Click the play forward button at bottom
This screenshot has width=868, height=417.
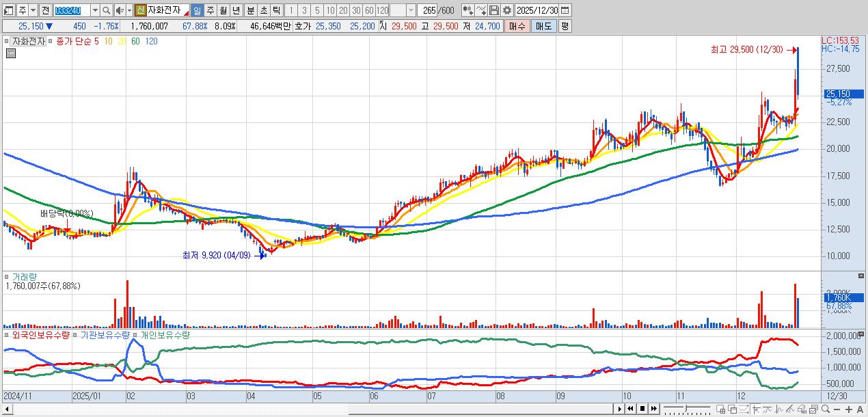click(x=620, y=409)
